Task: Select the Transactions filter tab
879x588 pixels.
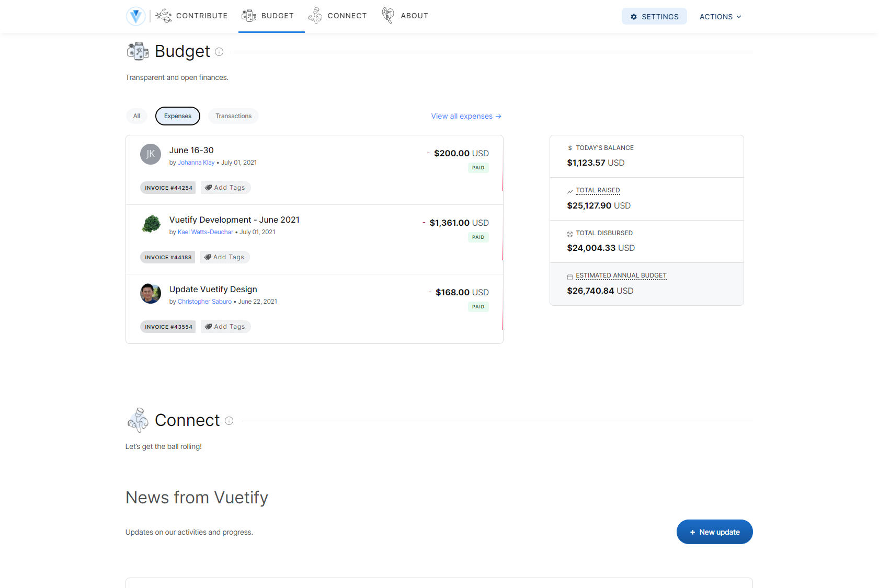Action: 233,116
